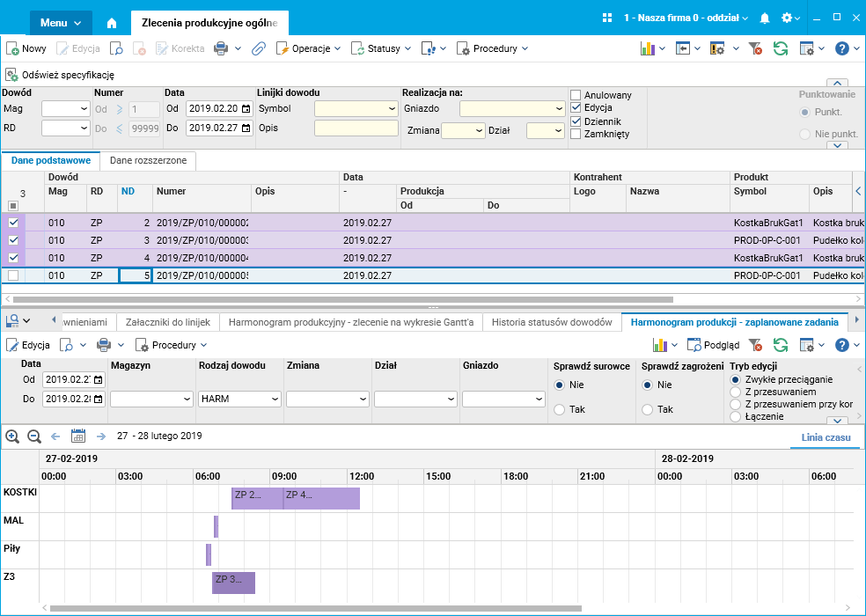Screen dimensions: 866x616
Task: Click the lower Edycja button
Action: coord(28,345)
